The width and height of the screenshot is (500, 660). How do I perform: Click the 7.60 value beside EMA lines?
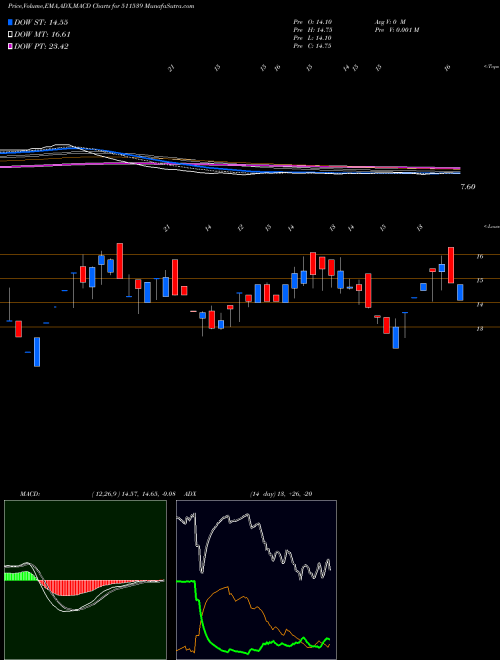(468, 187)
